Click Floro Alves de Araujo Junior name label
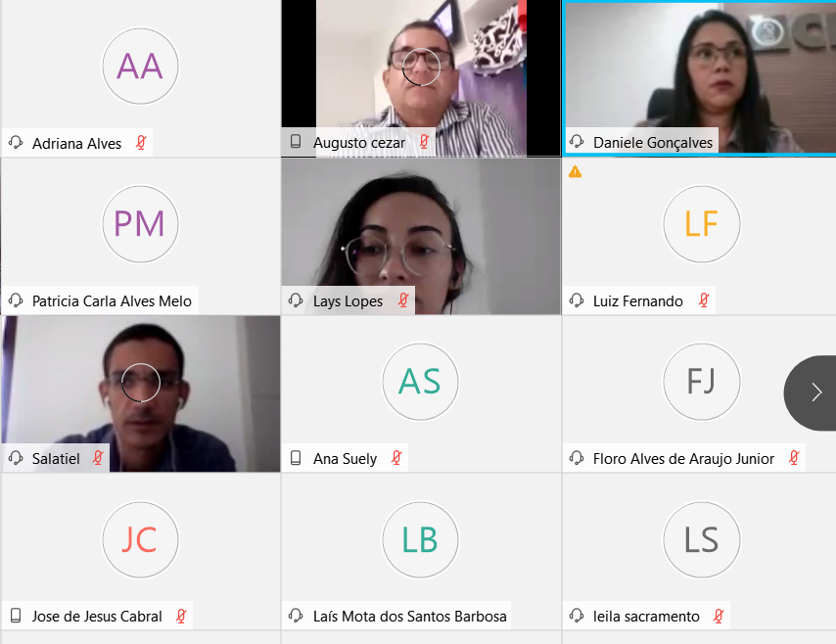This screenshot has width=836, height=644. tap(683, 458)
